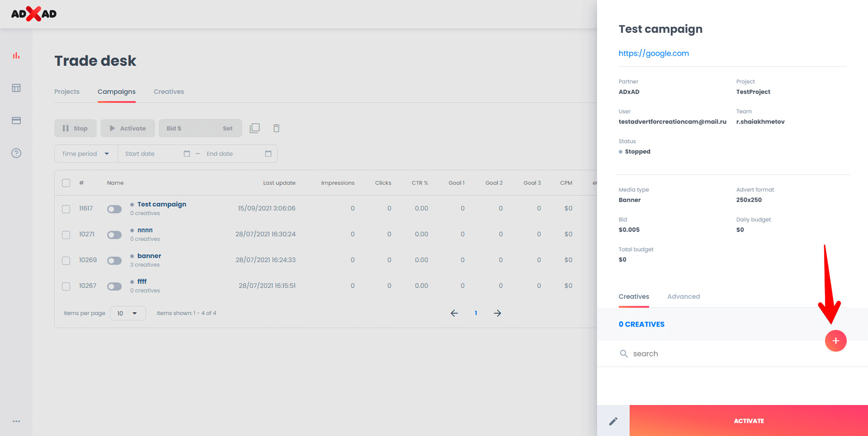Click the trash delete icon
Screen dimensions: 868x436
point(276,128)
